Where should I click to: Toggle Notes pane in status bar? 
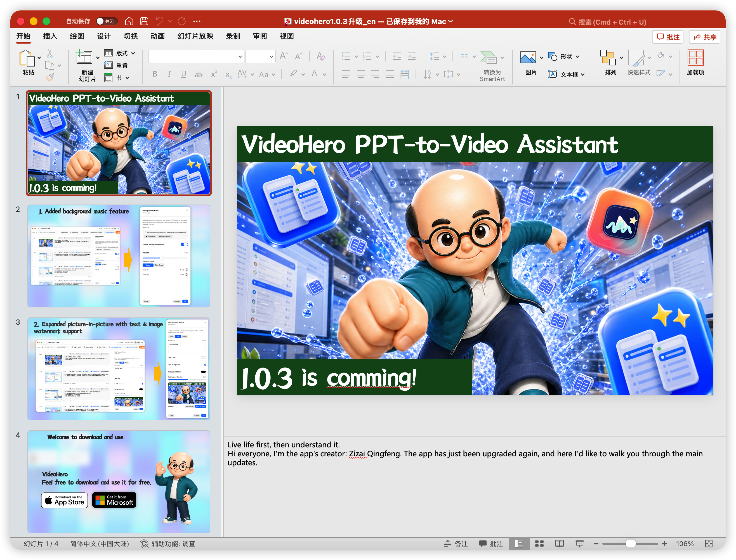pos(456,544)
